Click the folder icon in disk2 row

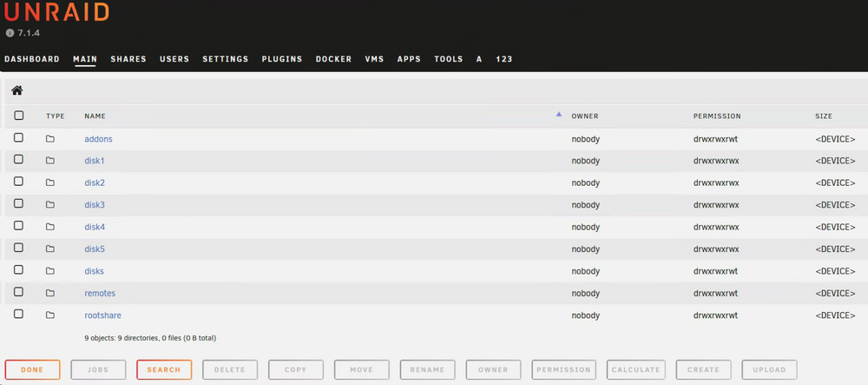[50, 183]
